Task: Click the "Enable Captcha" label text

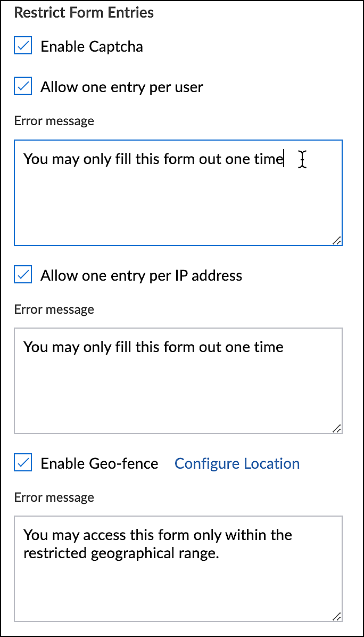Action: (x=92, y=46)
